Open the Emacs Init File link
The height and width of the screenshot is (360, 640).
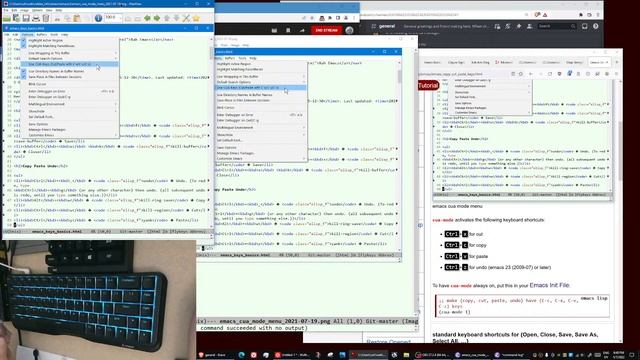pyautogui.click(x=549, y=285)
